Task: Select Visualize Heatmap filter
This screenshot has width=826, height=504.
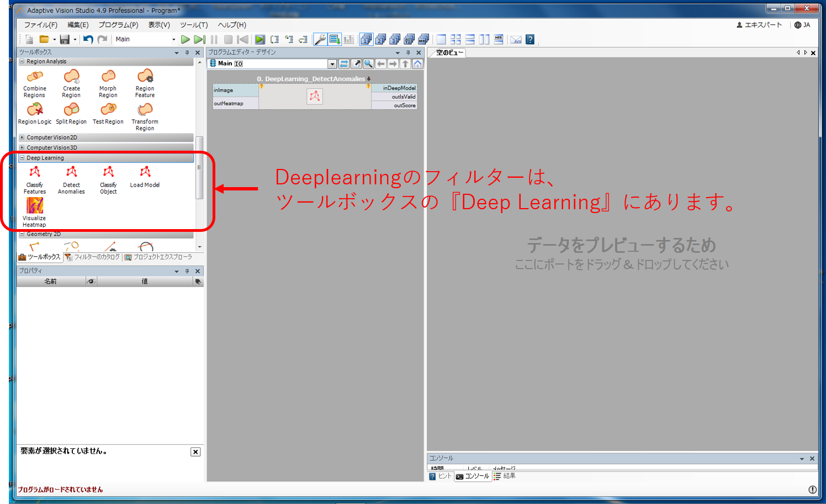Action: pos(34,213)
